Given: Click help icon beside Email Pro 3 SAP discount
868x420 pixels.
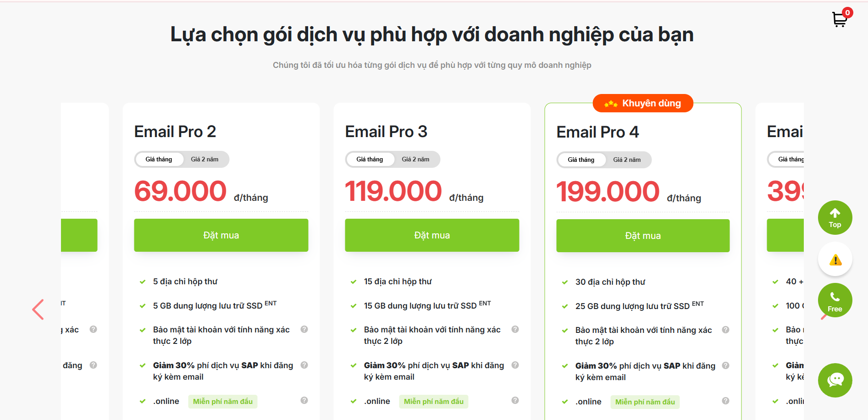Looking at the screenshot, I should [515, 365].
